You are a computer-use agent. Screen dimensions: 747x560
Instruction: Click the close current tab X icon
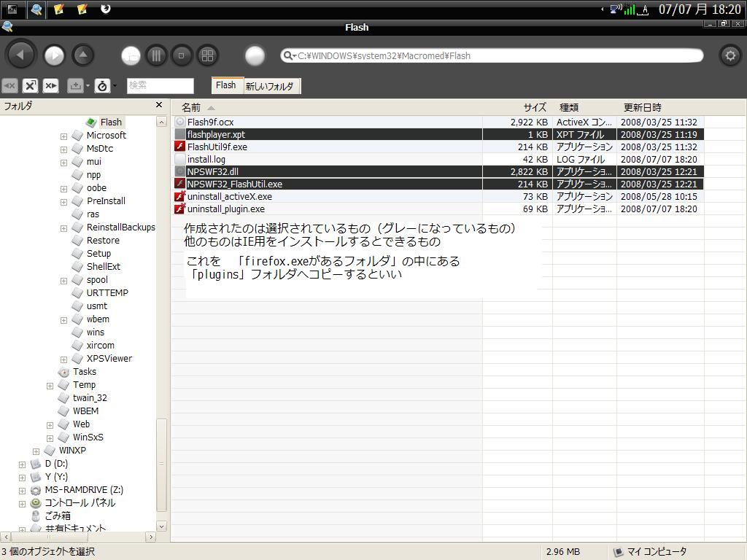(x=30, y=86)
